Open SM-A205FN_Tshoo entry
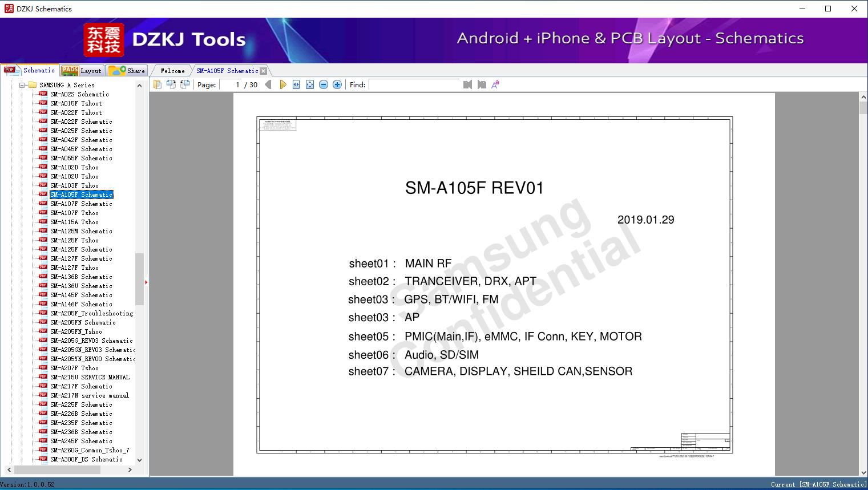The height and width of the screenshot is (490, 868). pyautogui.click(x=76, y=331)
